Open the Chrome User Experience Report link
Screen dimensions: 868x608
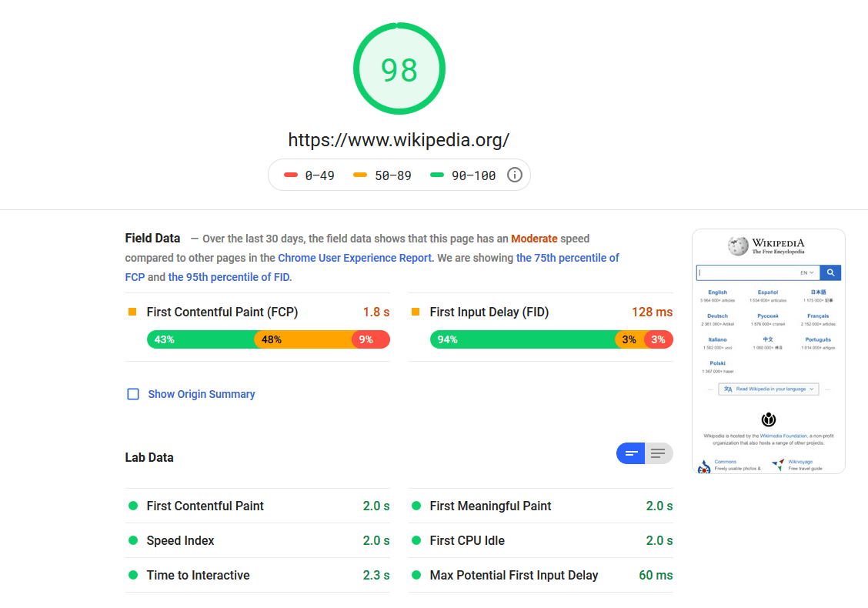pos(355,258)
